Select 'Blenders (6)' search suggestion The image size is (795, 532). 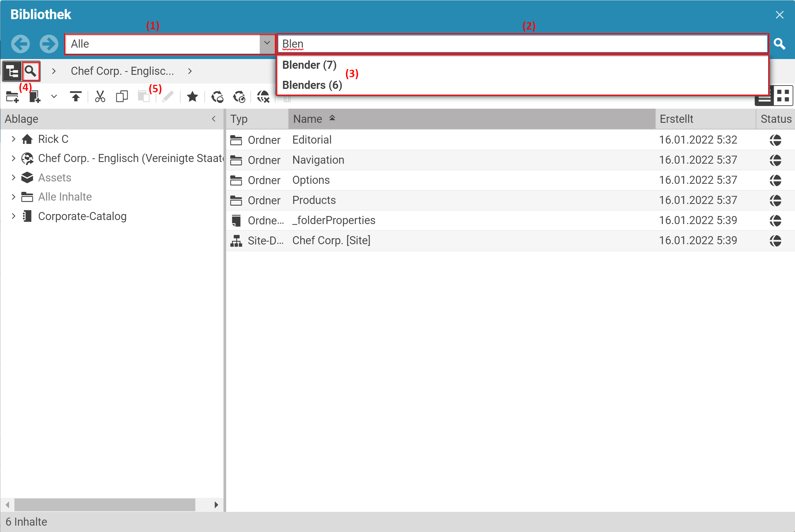point(312,85)
